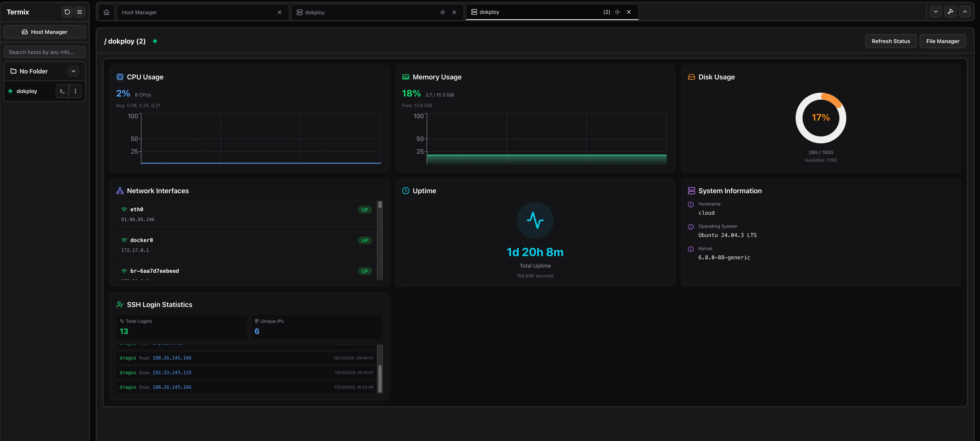Click the kebab menu next to dokploy host
The width and height of the screenshot is (980, 441).
(75, 91)
